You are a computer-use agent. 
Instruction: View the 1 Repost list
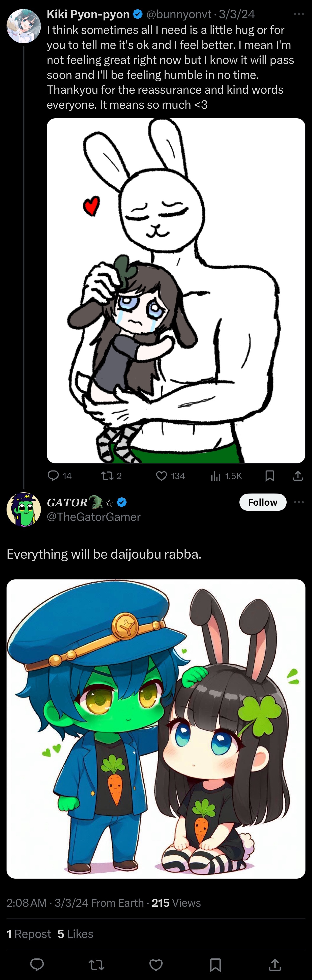pyautogui.click(x=29, y=934)
